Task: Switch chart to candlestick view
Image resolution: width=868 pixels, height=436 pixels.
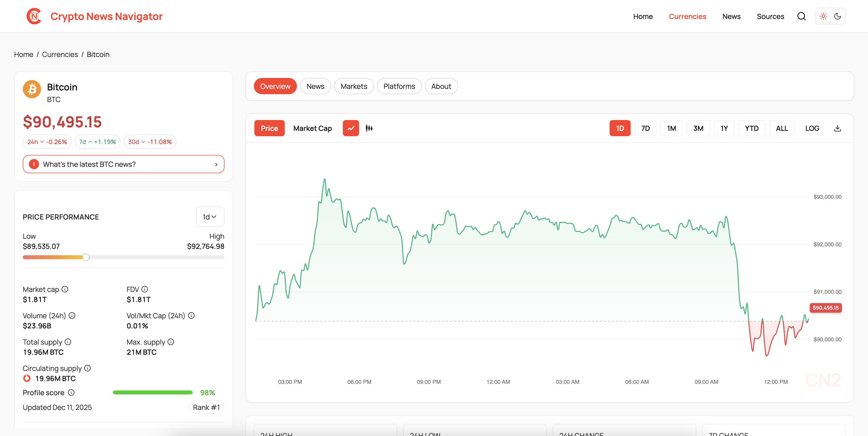Action: pos(369,128)
